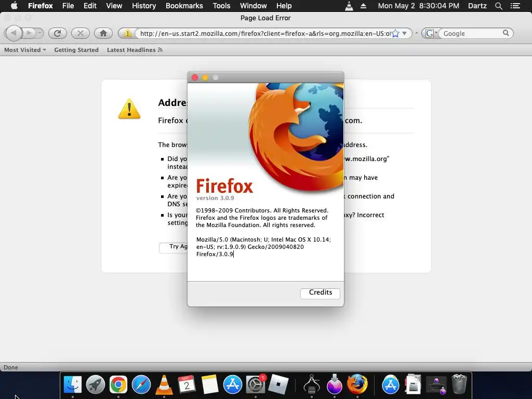
Task: Open Finder from the Dock
Action: [73, 385]
